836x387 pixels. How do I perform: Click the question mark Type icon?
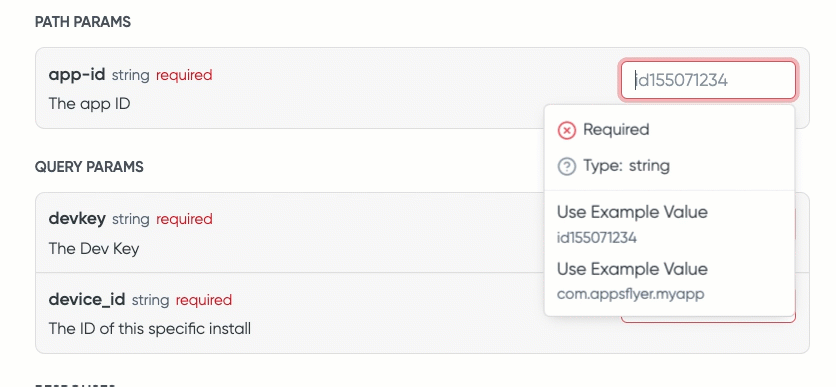click(x=566, y=166)
